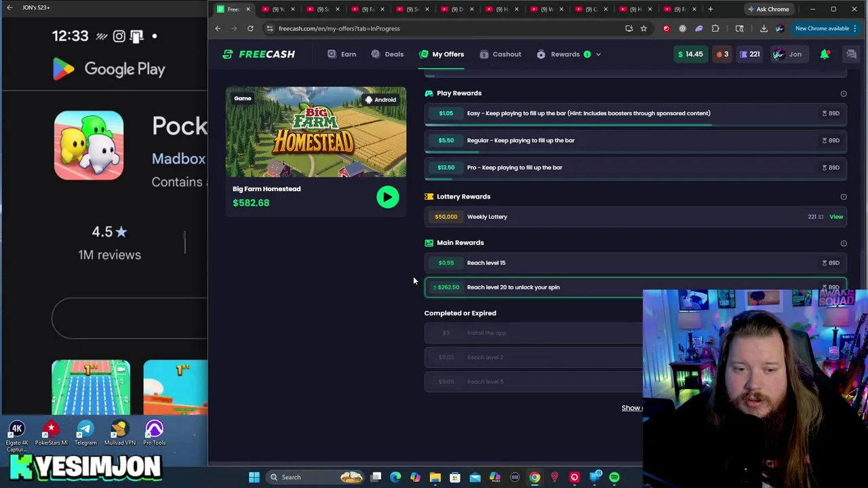868x488 pixels.
Task: View site information icon in address bar
Action: tap(270, 28)
